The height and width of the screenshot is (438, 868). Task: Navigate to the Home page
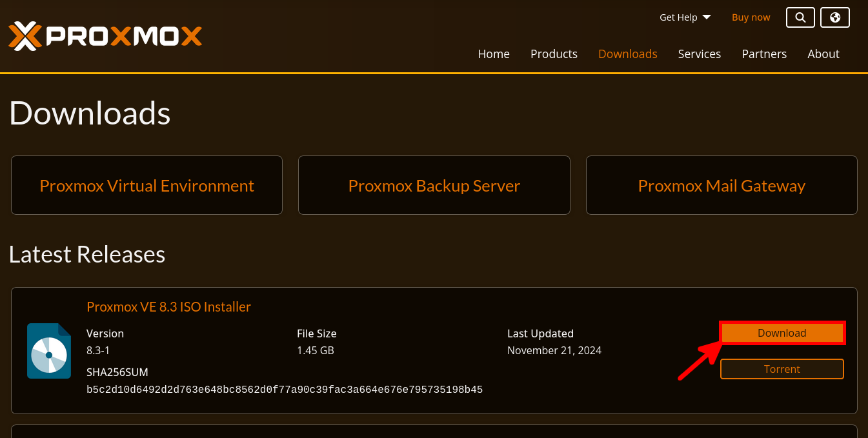494,54
